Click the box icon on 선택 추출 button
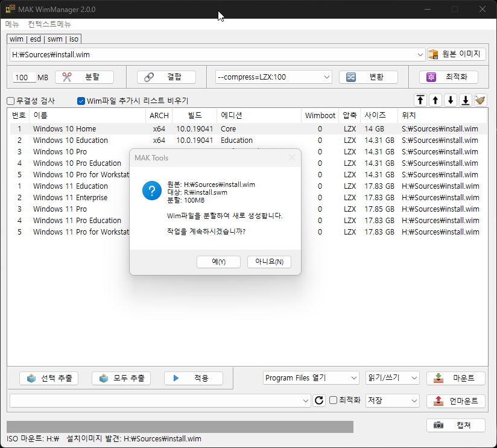Screen dimensions: 497x448 31,378
